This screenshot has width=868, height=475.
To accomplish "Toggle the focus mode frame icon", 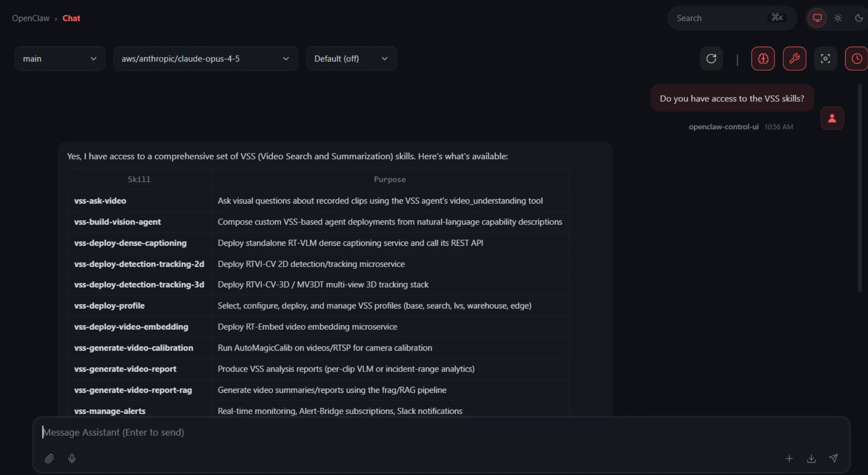I will click(825, 59).
